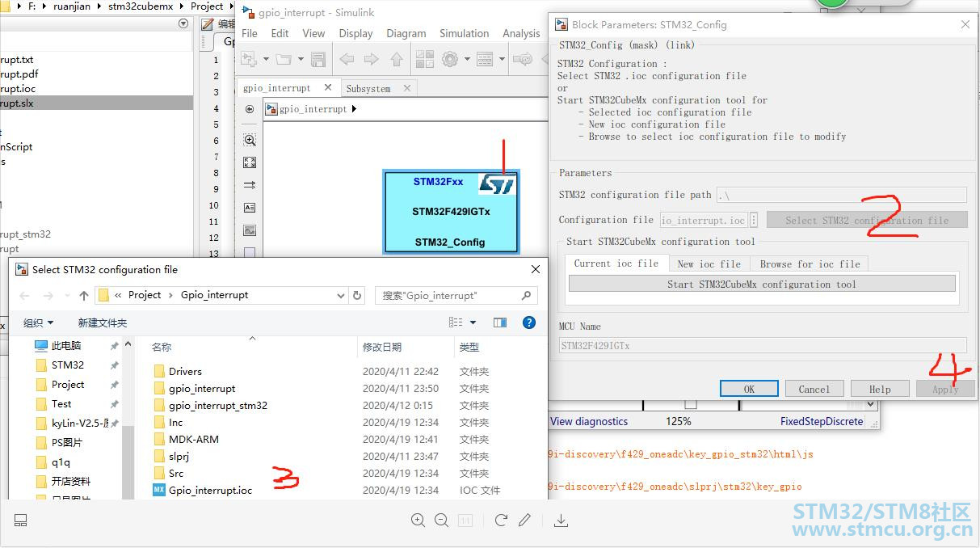This screenshot has width=980, height=548.
Task: Click View diagnostics link in Simulink status bar
Action: (589, 421)
